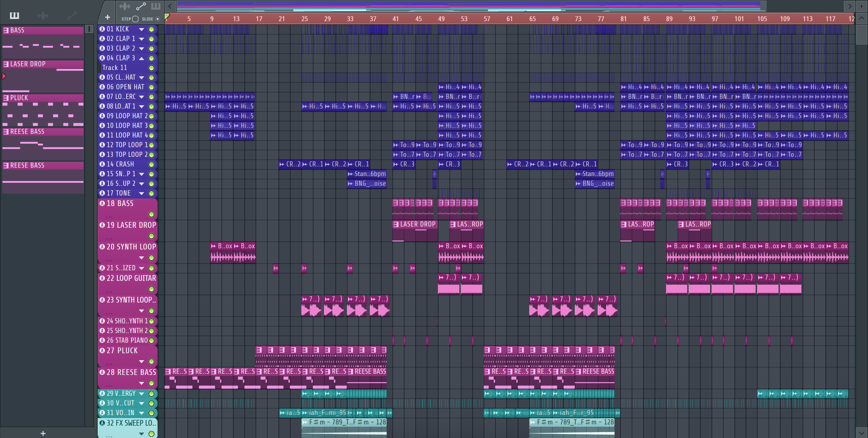The height and width of the screenshot is (438, 868).
Task: Select the audio waveform focus icon above tracks
Action: tap(124, 6)
